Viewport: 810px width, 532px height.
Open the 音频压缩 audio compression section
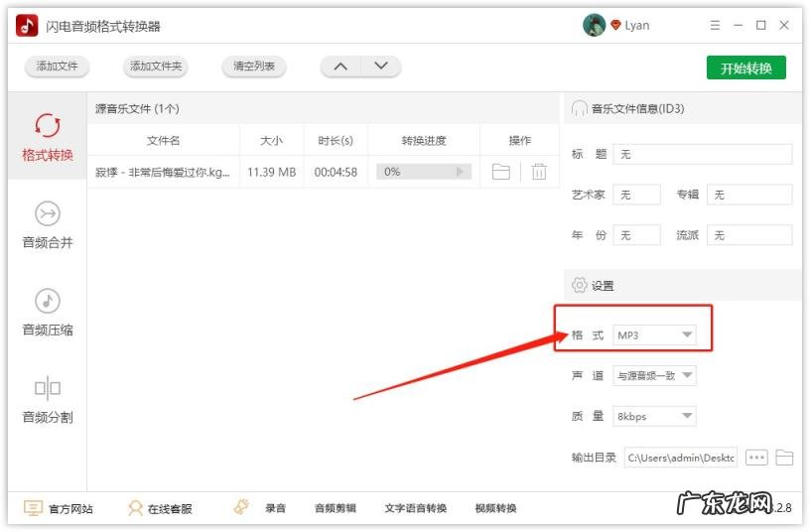click(48, 312)
